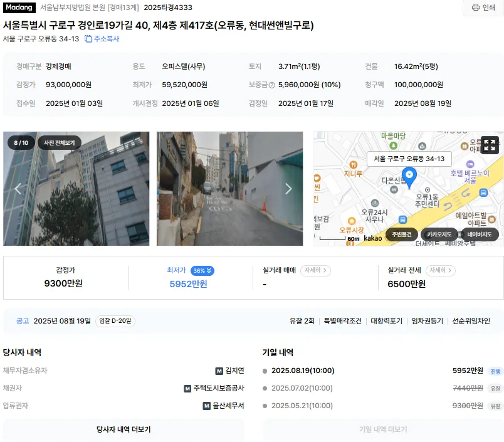The image size is (504, 442).
Task: Expand 기일 내역 더보기
Action: coord(383,429)
